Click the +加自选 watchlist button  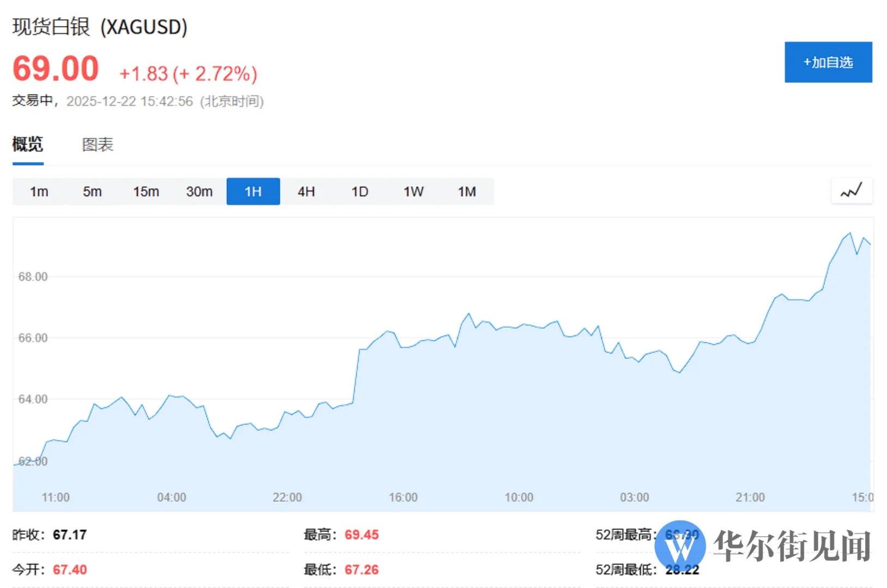pos(828,62)
